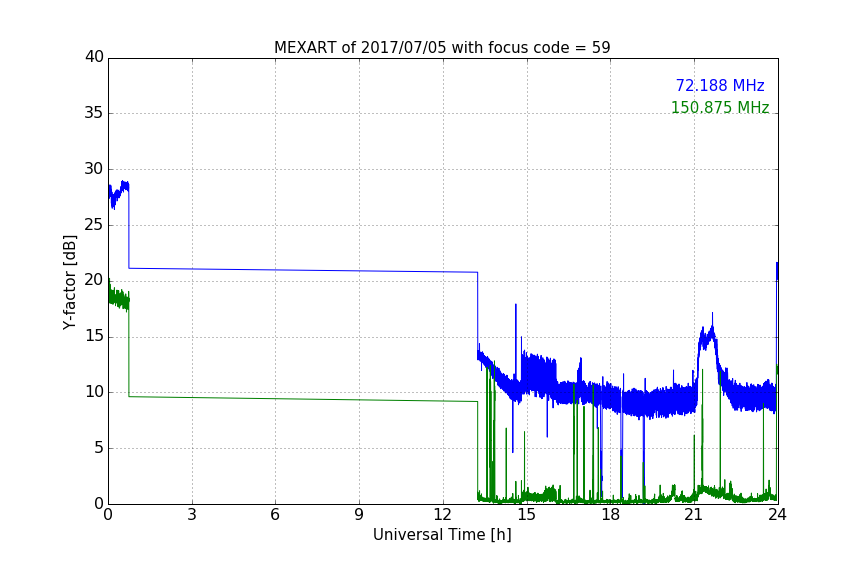The width and height of the screenshot is (864, 576).
Task: Click the y-axis tick label 40
Action: (x=94, y=57)
